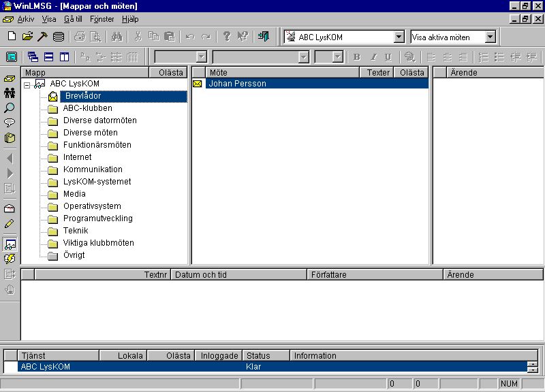Click the Datum och tid column header
The height and width of the screenshot is (392, 545).
click(x=239, y=275)
